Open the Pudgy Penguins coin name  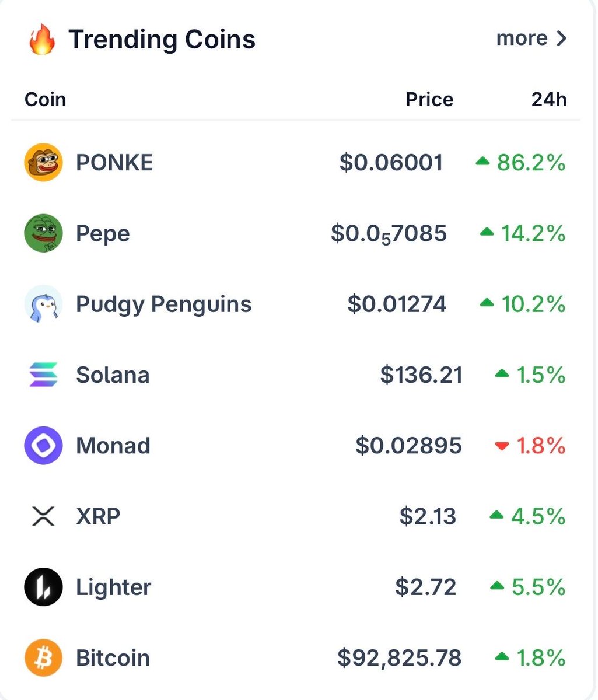[x=163, y=304]
